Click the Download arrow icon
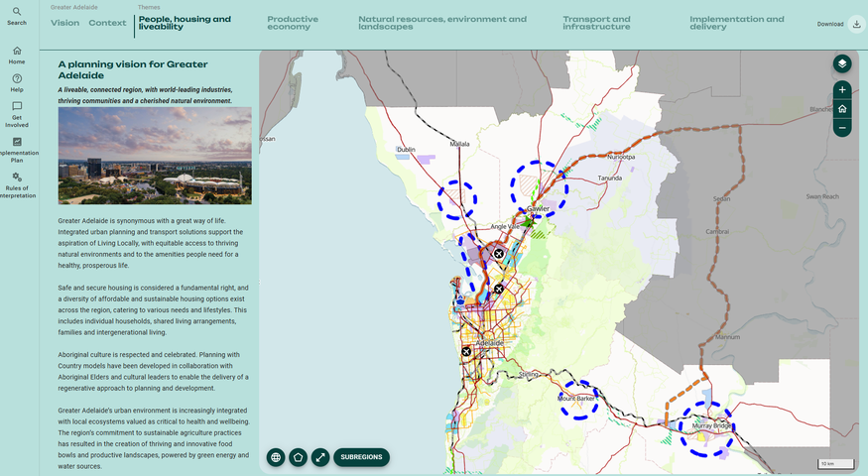This screenshot has height=476, width=868. 856,24
